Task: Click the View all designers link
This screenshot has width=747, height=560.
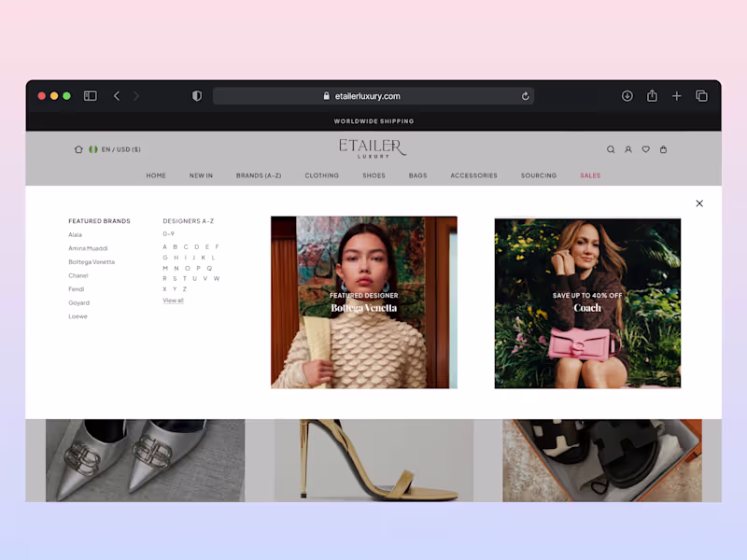Action: 173,301
